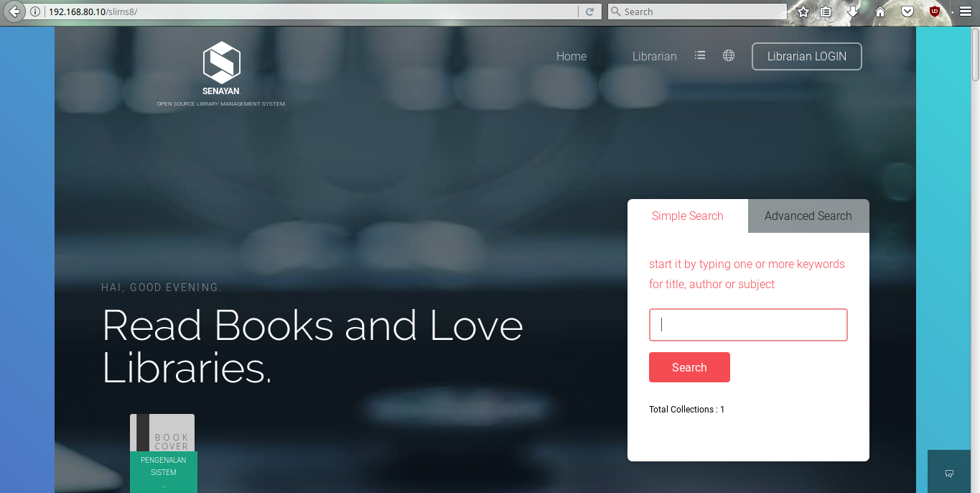Bookmark this page with the star icon
This screenshot has height=493, width=980.
pyautogui.click(x=803, y=11)
